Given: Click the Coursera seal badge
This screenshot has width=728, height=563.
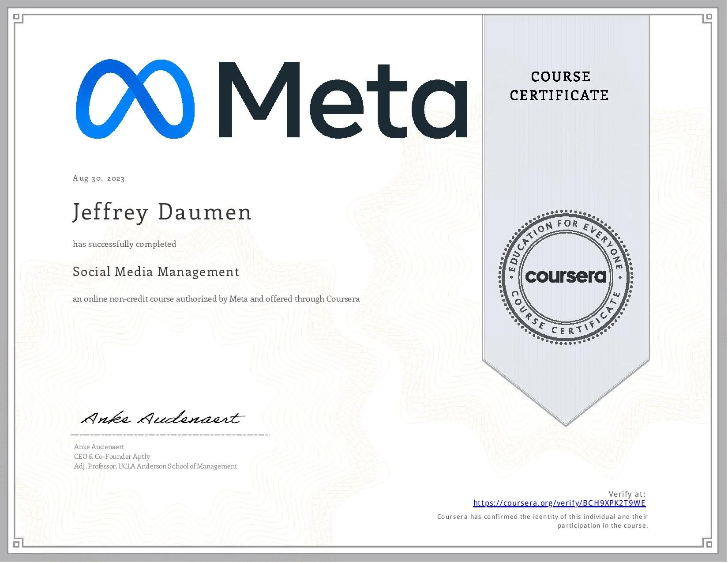Looking at the screenshot, I should 566,276.
